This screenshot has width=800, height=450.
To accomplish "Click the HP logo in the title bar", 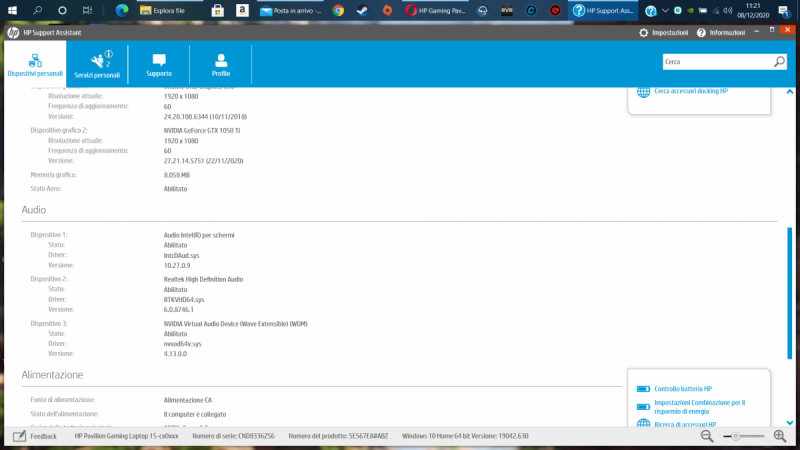I will coord(13,33).
